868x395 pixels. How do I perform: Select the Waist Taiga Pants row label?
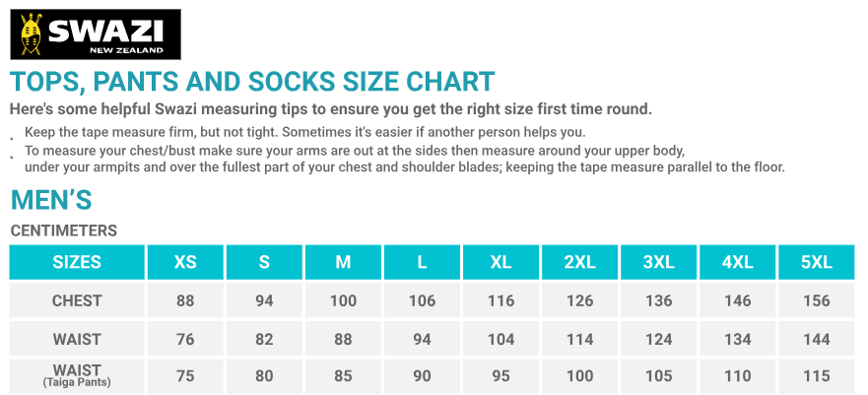(77, 375)
